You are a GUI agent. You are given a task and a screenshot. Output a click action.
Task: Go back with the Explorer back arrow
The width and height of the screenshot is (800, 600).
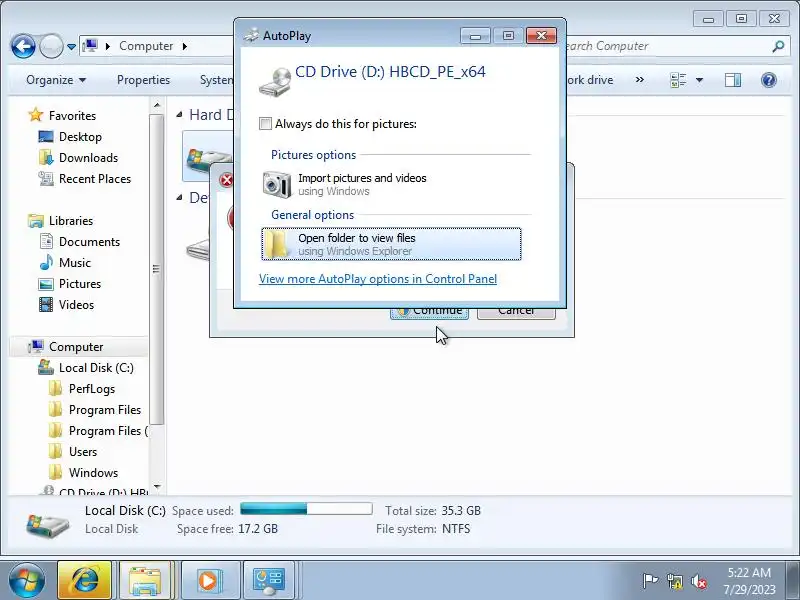[23, 46]
